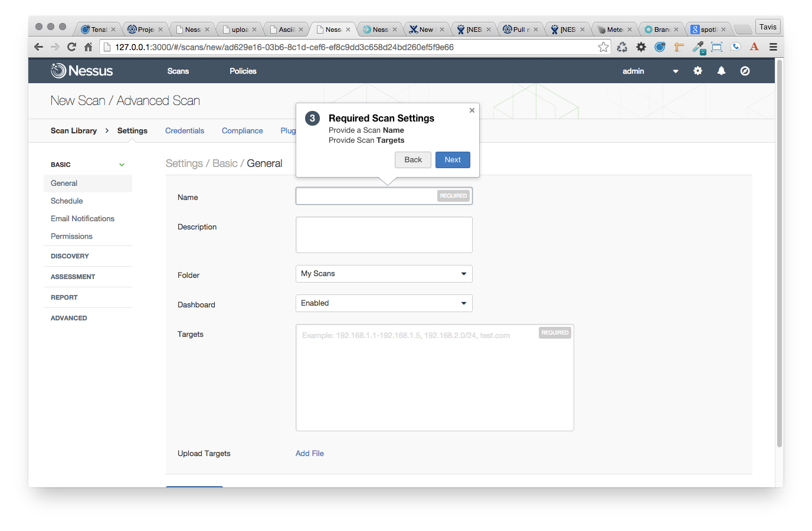
Task: Close the spotl browser tab
Action: click(x=723, y=29)
